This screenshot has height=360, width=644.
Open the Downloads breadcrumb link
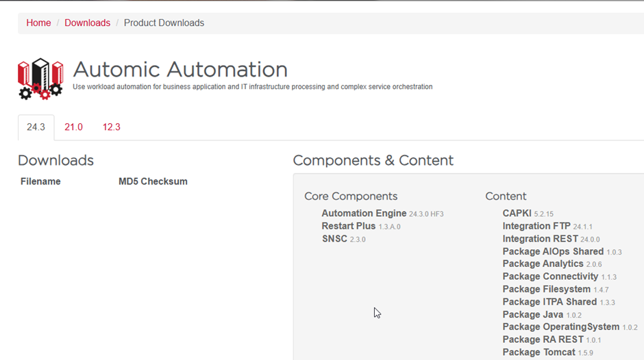click(x=88, y=23)
